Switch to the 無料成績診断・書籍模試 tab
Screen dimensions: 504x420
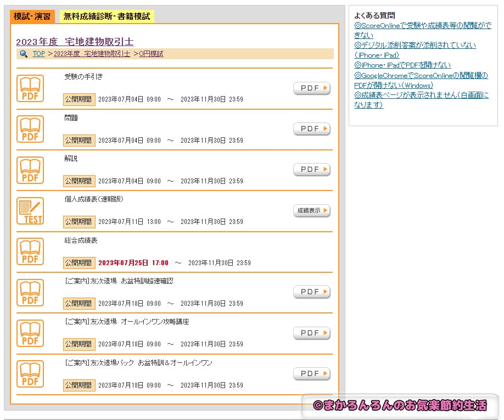pos(107,16)
